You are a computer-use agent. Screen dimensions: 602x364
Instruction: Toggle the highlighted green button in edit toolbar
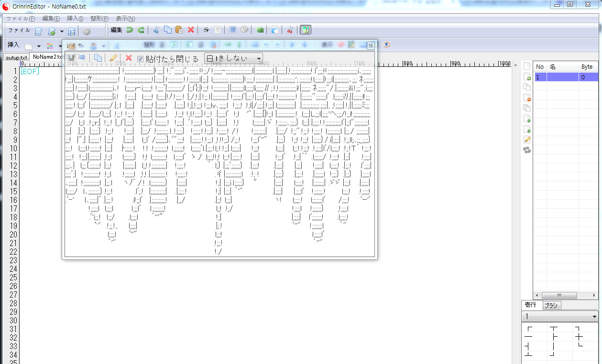(x=305, y=30)
